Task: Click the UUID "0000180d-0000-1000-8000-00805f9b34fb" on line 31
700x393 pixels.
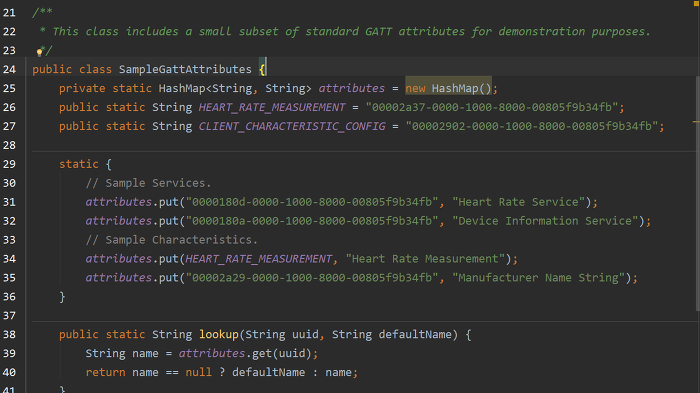Action: tap(312, 202)
